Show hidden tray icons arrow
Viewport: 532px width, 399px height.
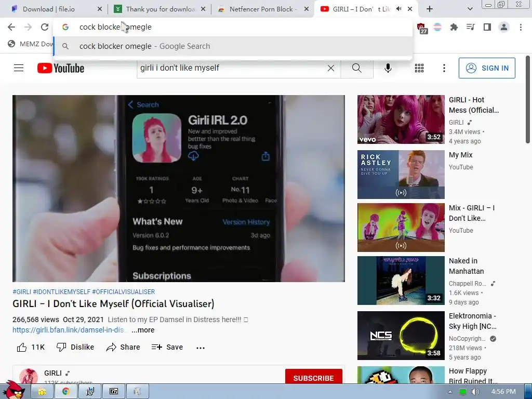point(450,392)
